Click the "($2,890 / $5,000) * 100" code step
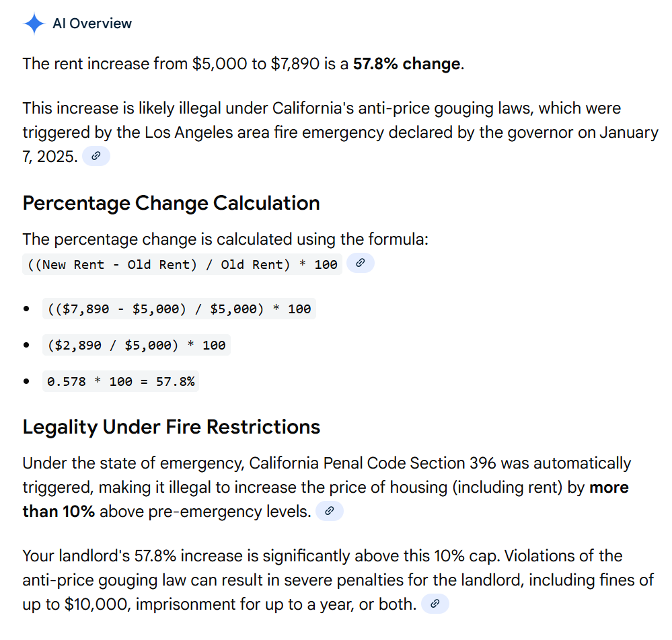Viewport: 672px width, 640px height. 137,346
